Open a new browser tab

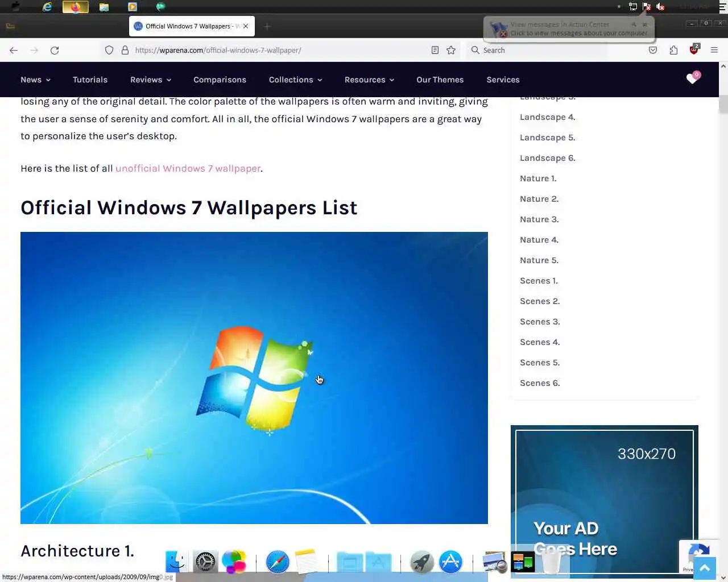(x=267, y=26)
